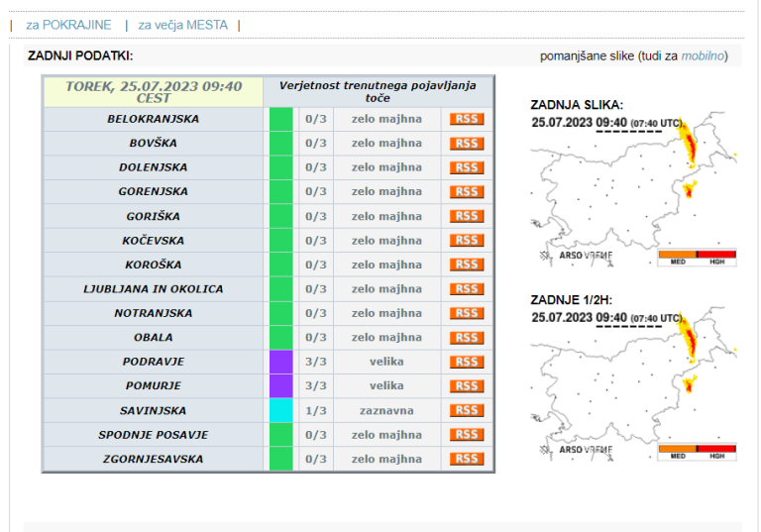The image size is (761, 532).
Task: Click purple hail indicator for Podravje
Action: point(281,362)
